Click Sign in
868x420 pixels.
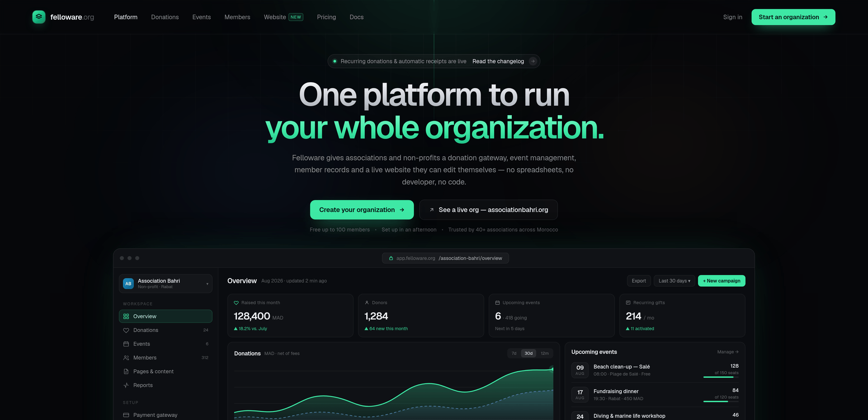(732, 17)
